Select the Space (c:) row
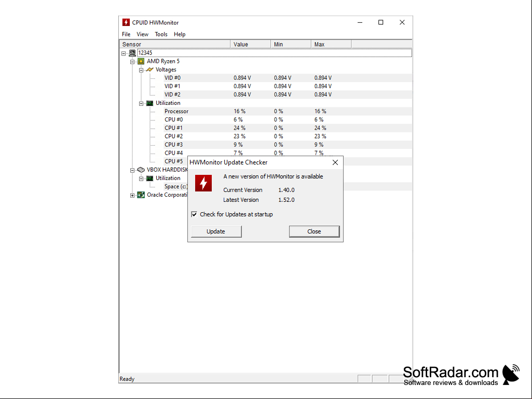 pos(175,187)
